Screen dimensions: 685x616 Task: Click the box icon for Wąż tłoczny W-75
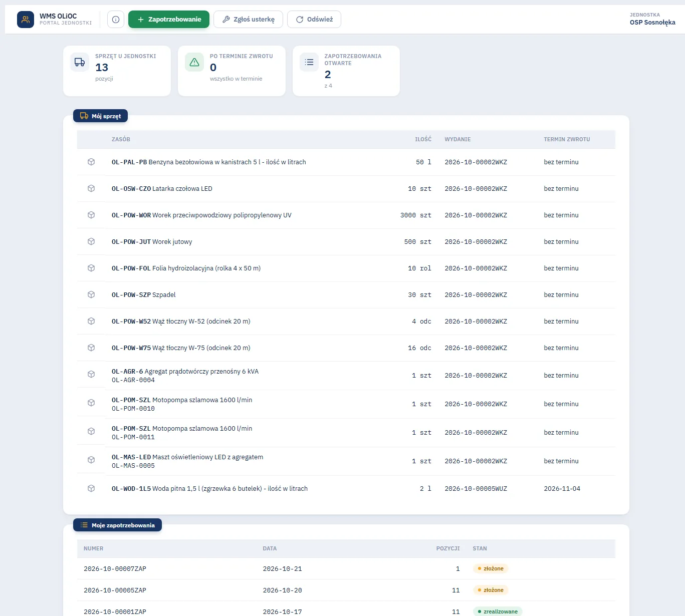[91, 348]
